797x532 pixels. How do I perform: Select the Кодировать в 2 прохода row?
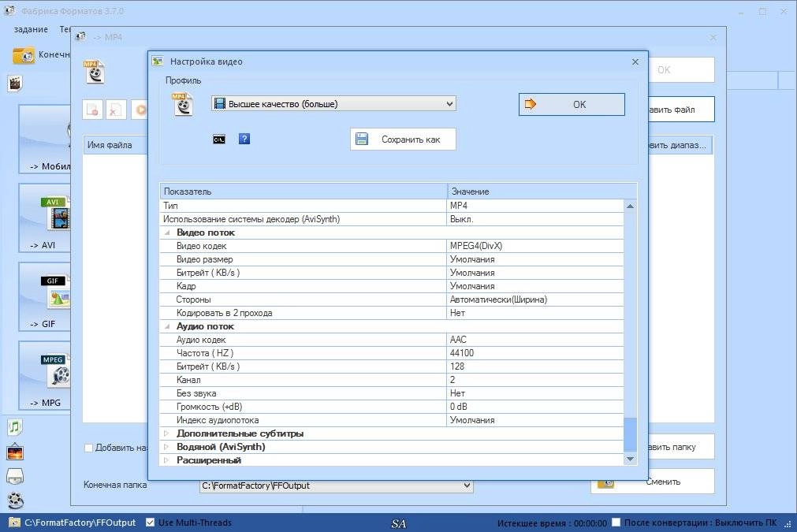(391, 313)
